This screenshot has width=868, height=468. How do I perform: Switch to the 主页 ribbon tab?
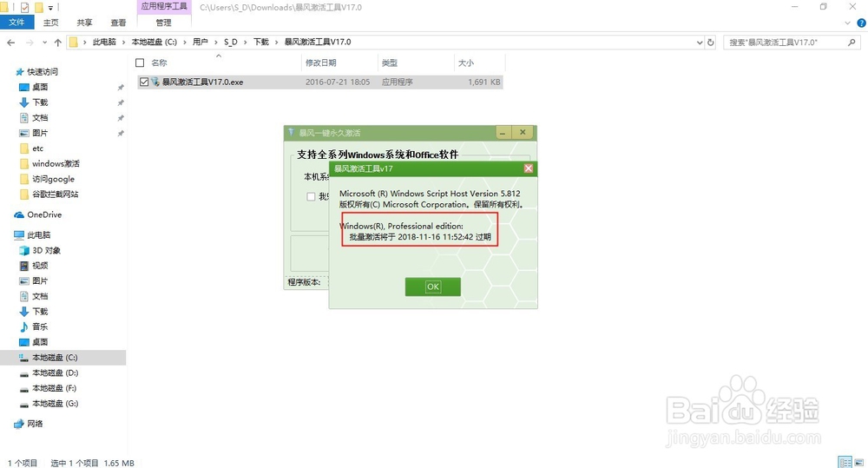tap(51, 23)
